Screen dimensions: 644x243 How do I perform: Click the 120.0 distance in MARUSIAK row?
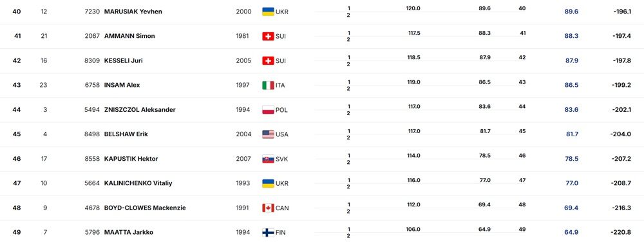pos(413,8)
